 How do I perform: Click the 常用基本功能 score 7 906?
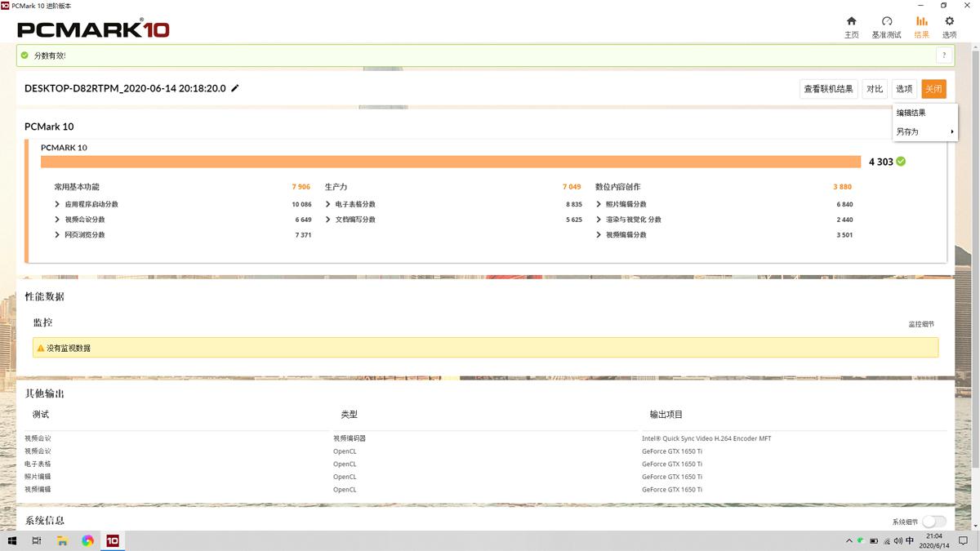coord(301,187)
